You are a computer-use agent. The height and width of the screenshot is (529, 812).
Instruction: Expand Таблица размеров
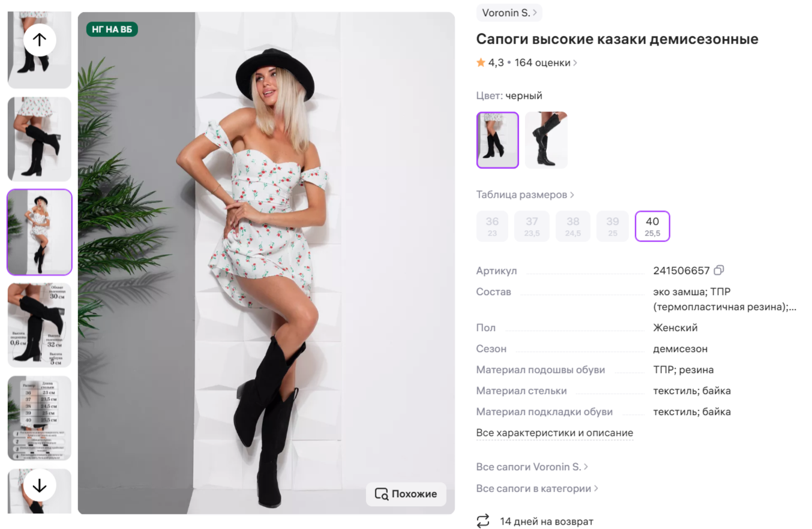(x=523, y=194)
